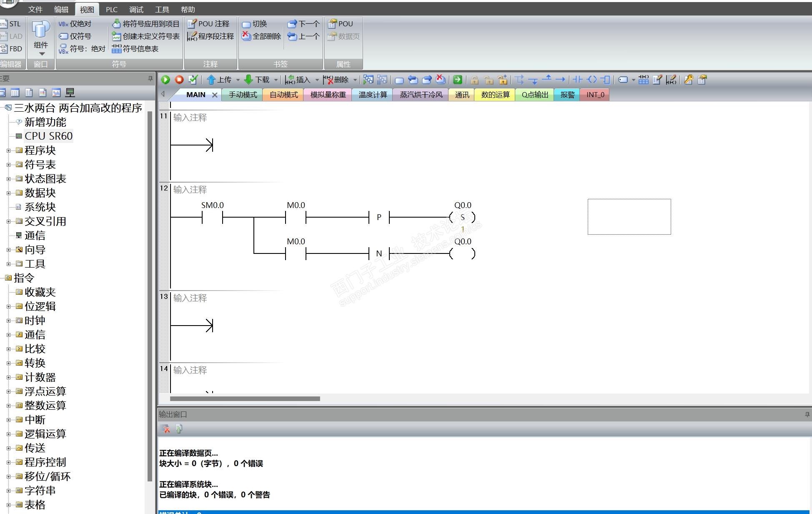Expand the 程序块 tree node
Screen dimensions: 812x514
coord(8,150)
